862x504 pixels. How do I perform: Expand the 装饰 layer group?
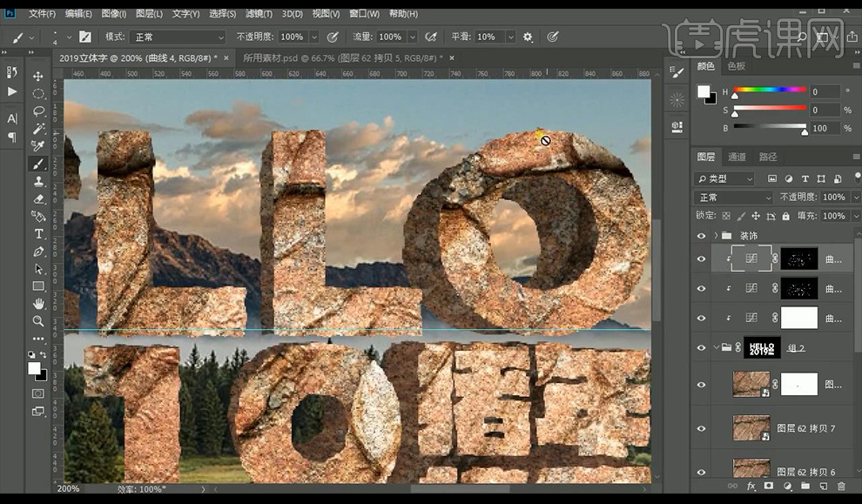(x=717, y=236)
